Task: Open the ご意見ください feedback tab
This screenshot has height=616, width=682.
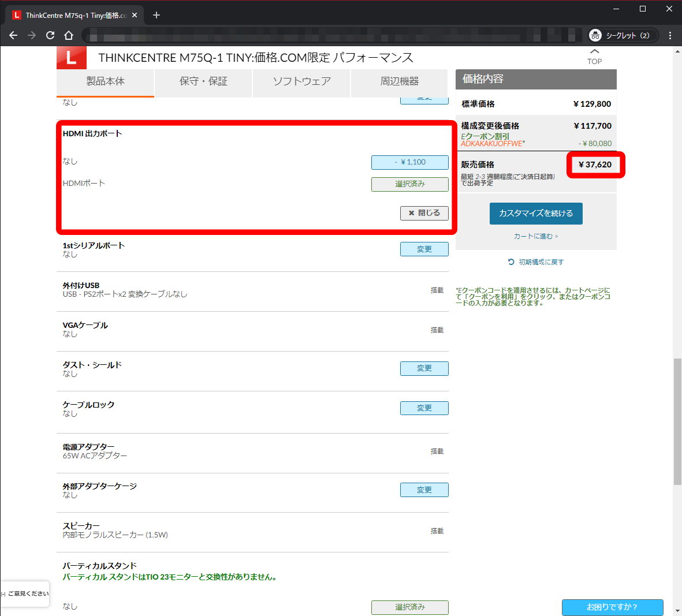Action: tap(25, 594)
